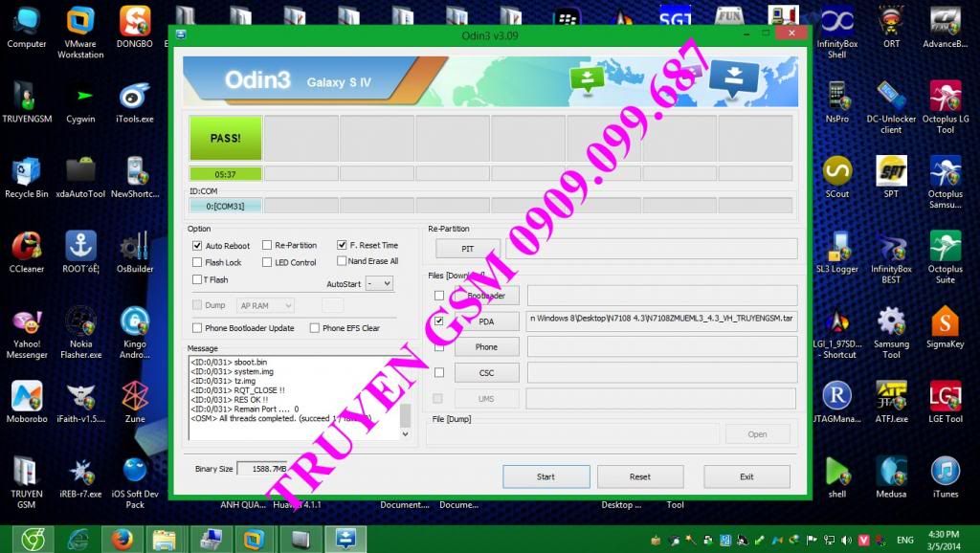Image resolution: width=980 pixels, height=553 pixels.
Task: Click the green PASS! status box
Action: [226, 138]
